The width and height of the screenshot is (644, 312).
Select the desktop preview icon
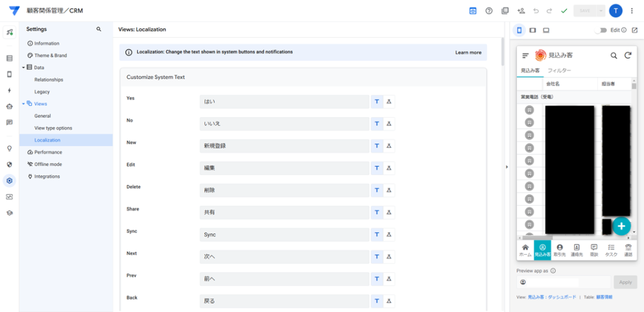click(x=546, y=30)
